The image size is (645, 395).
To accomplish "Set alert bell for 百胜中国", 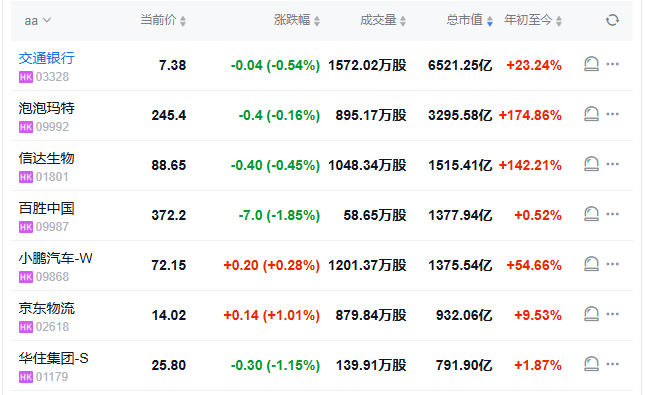I will tap(591, 214).
